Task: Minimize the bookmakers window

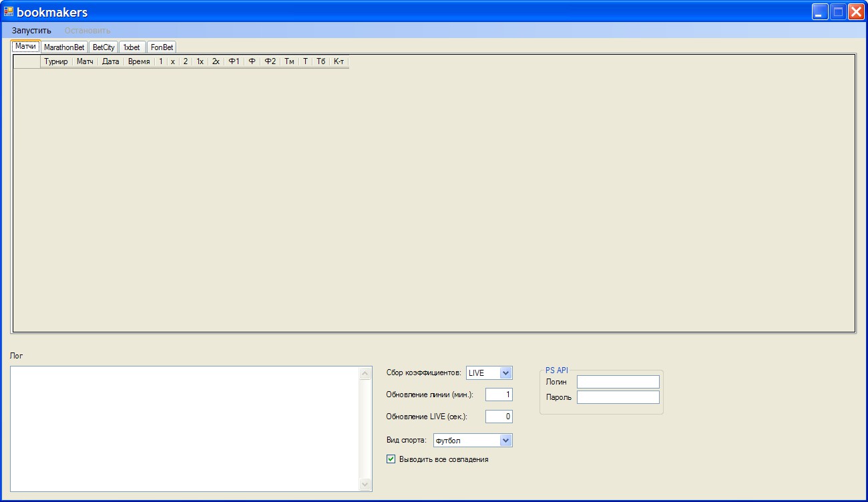Action: coord(820,11)
